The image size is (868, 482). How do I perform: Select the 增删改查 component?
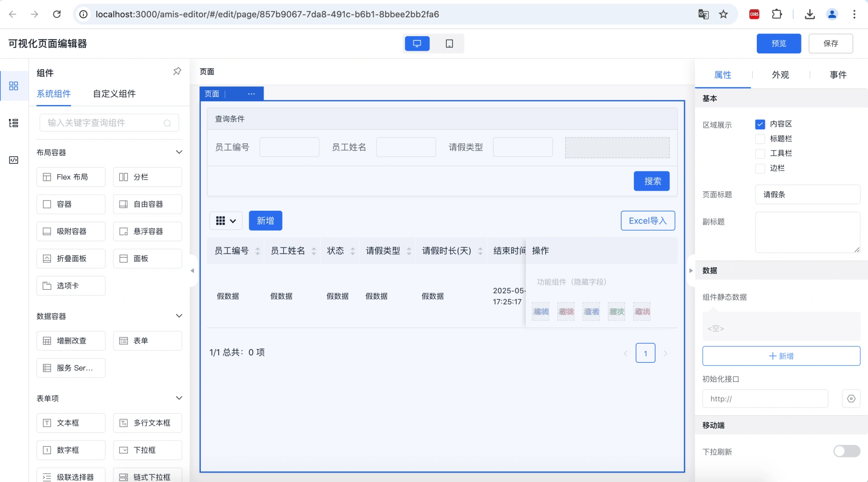(x=71, y=340)
